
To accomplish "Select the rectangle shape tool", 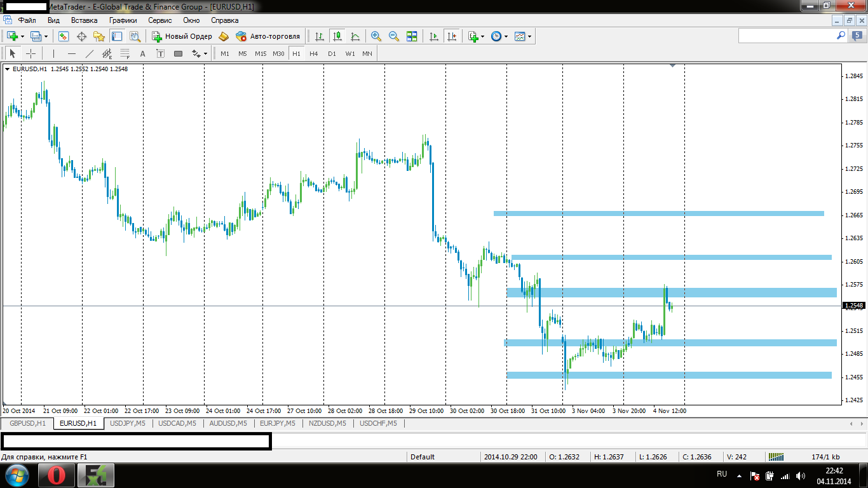I will tap(178, 53).
